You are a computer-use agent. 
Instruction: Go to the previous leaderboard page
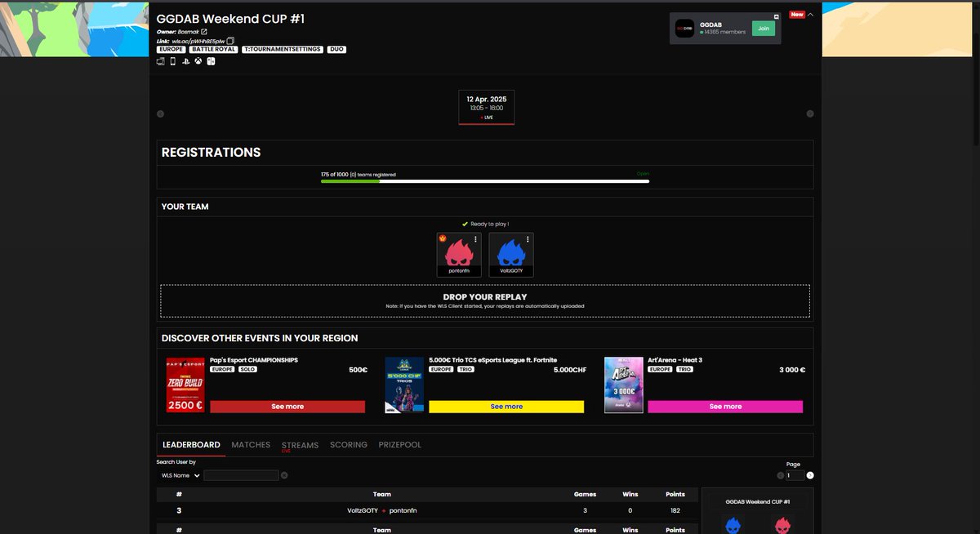pyautogui.click(x=780, y=475)
